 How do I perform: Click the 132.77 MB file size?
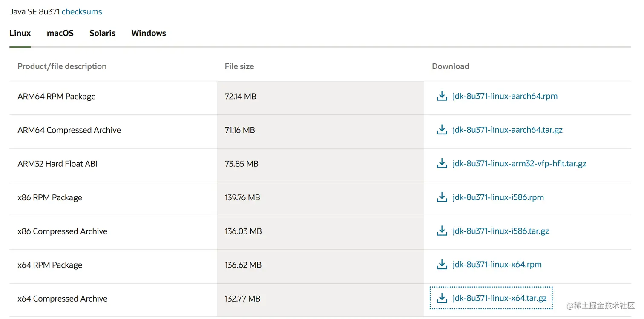[x=242, y=299]
